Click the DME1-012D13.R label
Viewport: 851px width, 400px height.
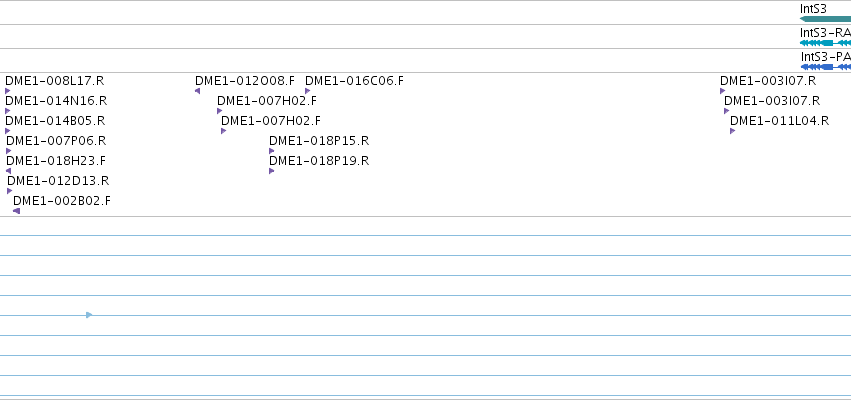58,181
